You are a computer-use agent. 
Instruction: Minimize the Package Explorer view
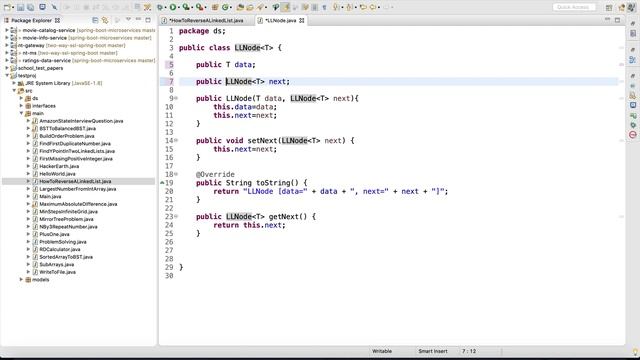[x=138, y=20]
